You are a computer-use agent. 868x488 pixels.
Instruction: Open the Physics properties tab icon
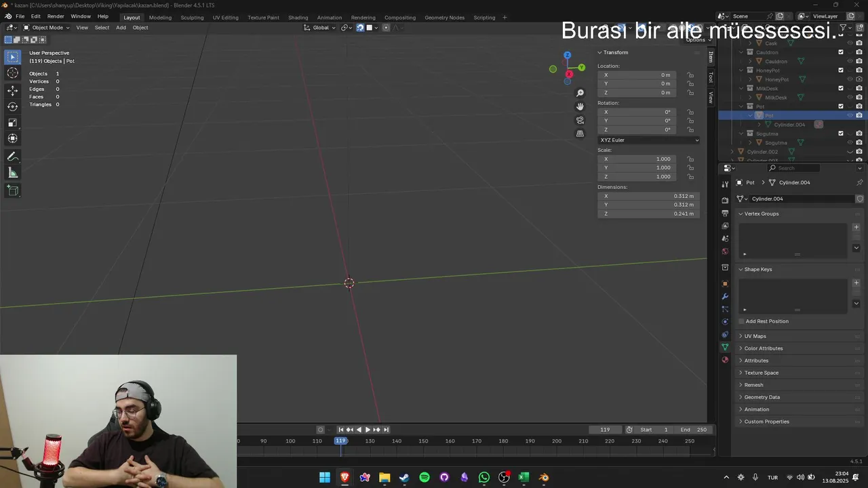725,322
